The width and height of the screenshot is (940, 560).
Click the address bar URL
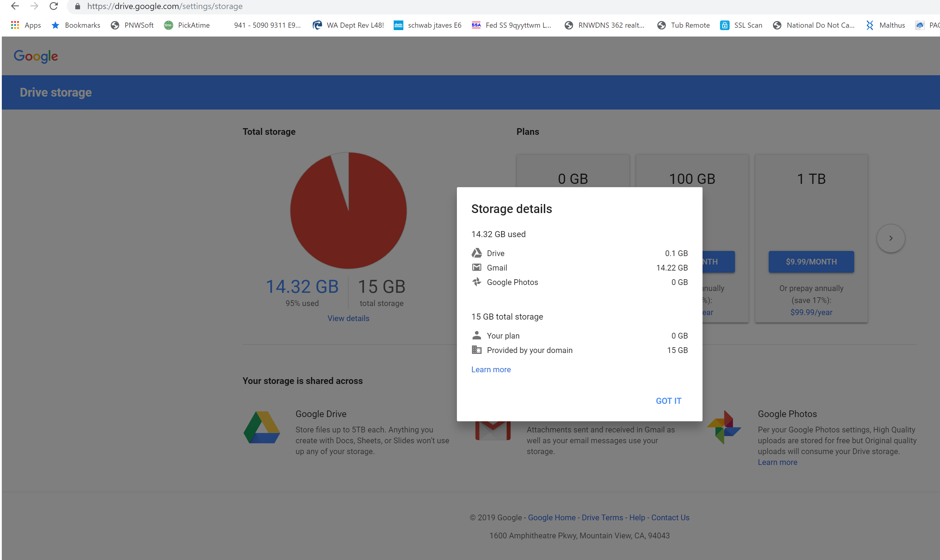(165, 6)
